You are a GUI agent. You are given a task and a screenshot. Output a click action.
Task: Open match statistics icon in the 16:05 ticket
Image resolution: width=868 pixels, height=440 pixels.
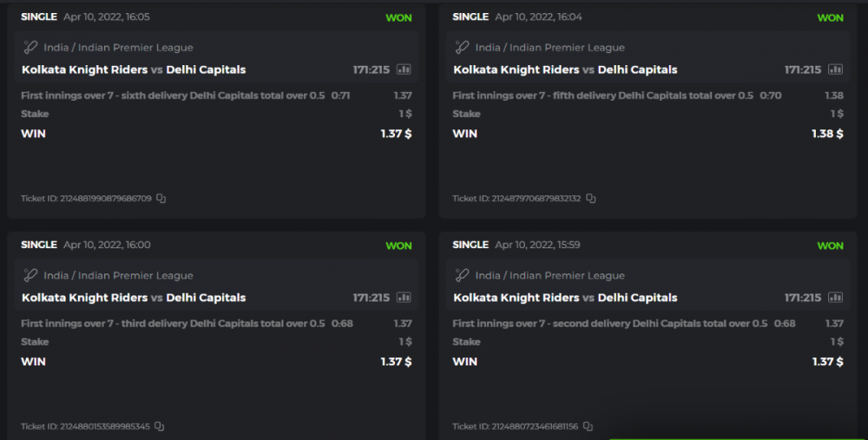(x=404, y=69)
